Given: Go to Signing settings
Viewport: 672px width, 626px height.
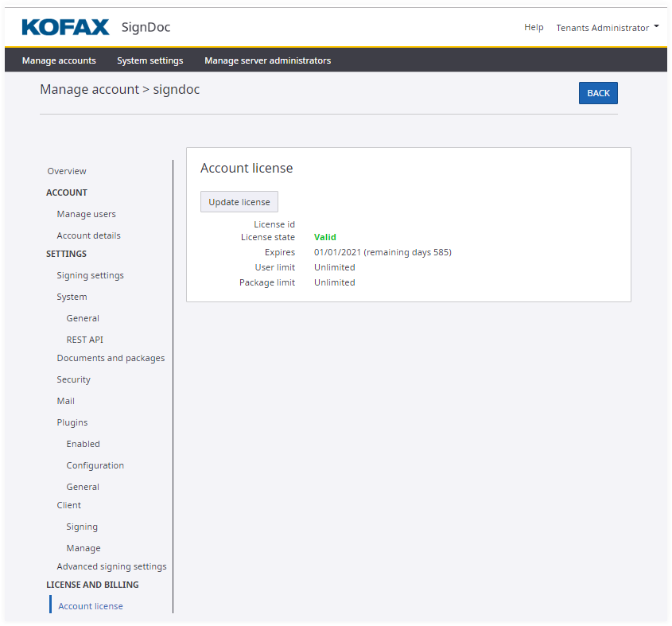Looking at the screenshot, I should [90, 275].
